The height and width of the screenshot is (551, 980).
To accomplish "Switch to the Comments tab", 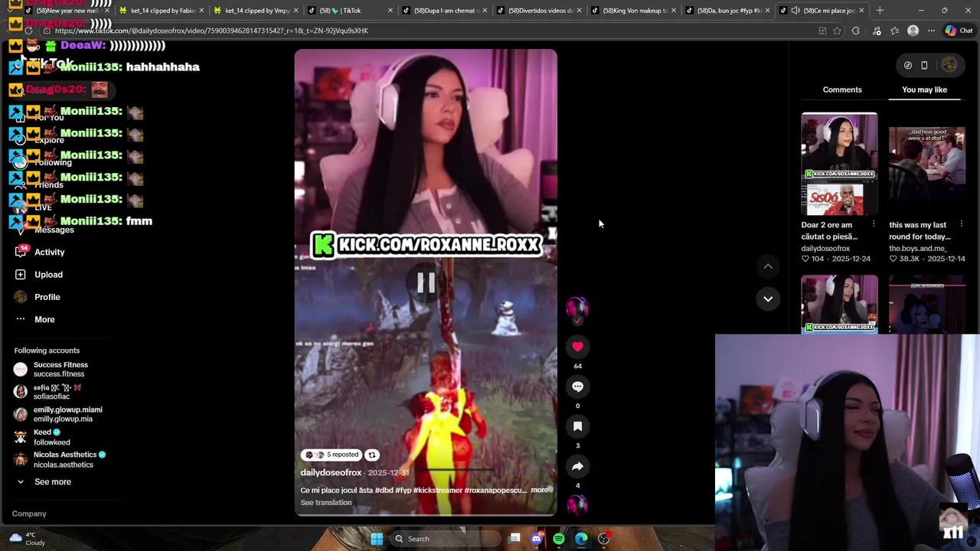I will (842, 90).
